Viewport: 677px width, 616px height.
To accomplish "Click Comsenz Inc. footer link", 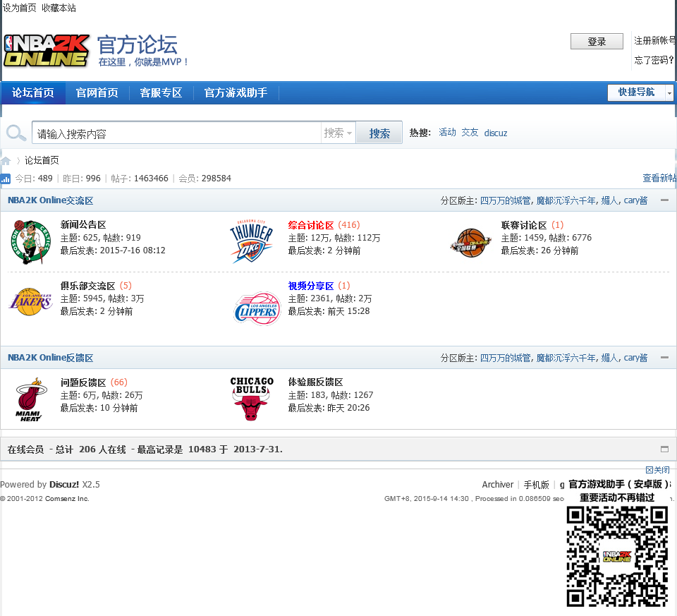I will [x=67, y=498].
